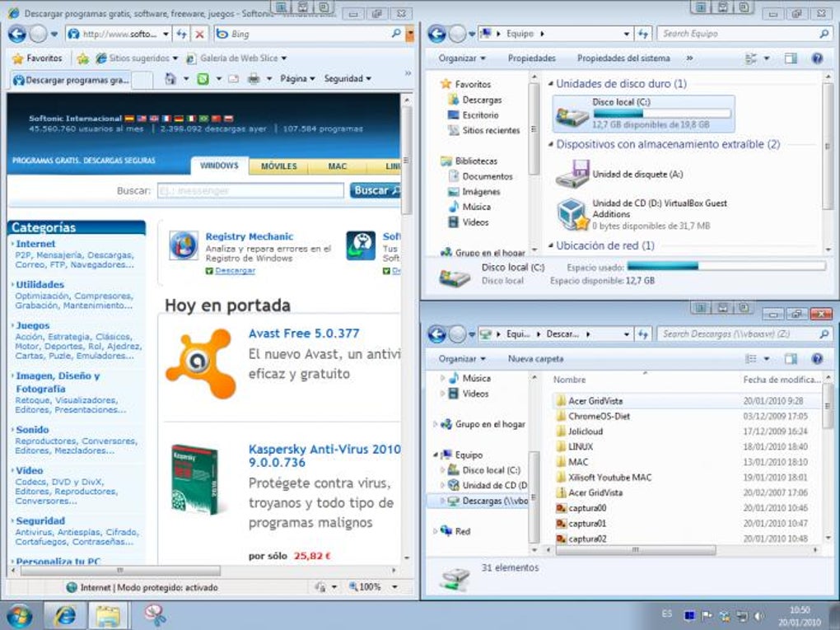
Task: Click the Softonic Buscar search input field
Action: click(250, 191)
